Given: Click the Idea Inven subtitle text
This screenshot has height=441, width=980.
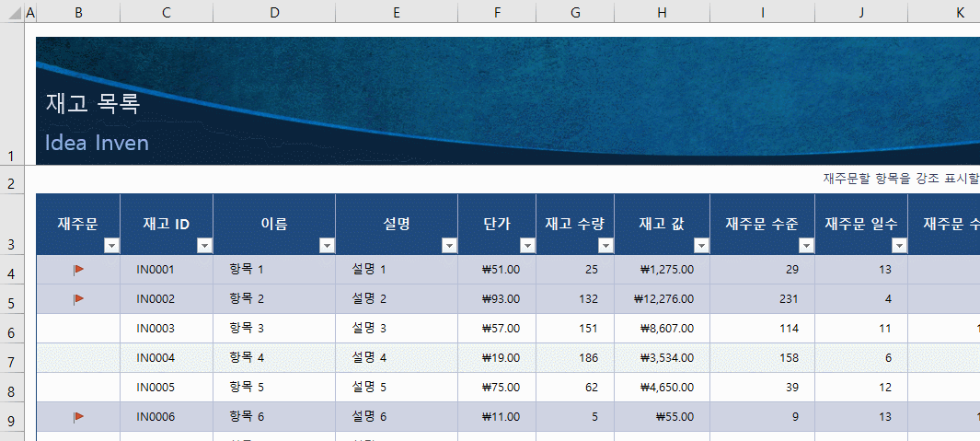Looking at the screenshot, I should pyautogui.click(x=97, y=143).
